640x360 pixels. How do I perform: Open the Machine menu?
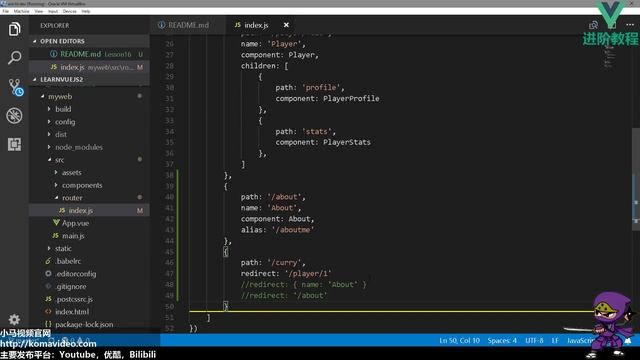coord(21,11)
